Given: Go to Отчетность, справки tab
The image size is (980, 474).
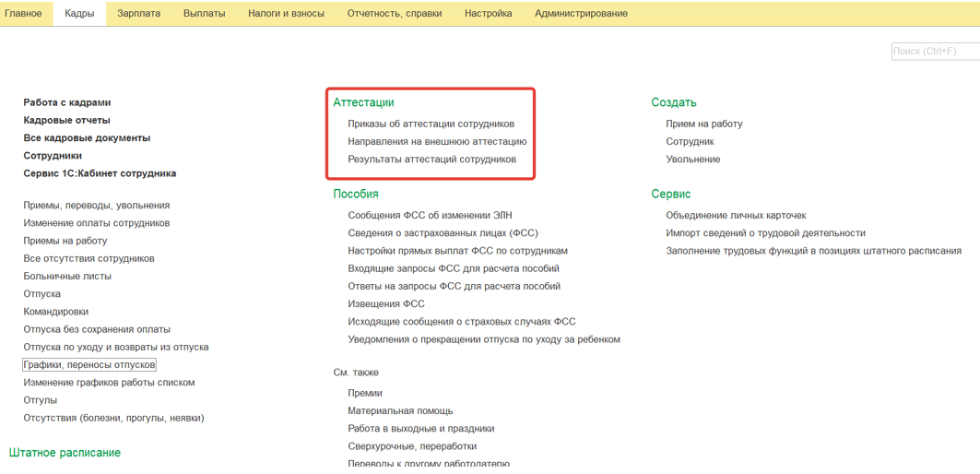Looking at the screenshot, I should click(394, 14).
